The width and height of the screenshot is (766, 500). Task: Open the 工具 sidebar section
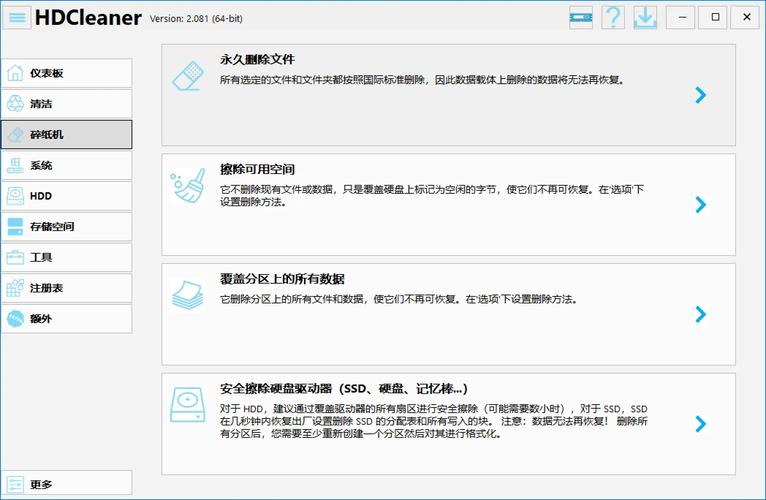point(66,257)
